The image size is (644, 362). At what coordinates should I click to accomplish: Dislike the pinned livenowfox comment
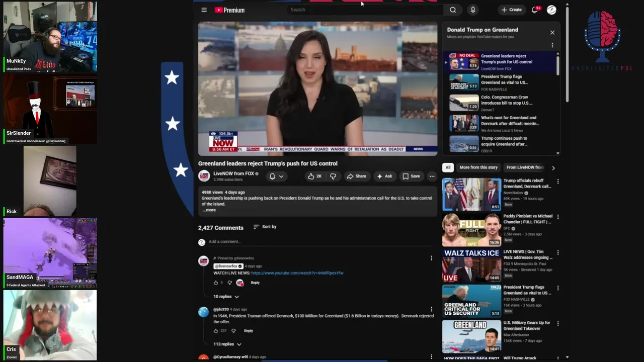pos(229,283)
